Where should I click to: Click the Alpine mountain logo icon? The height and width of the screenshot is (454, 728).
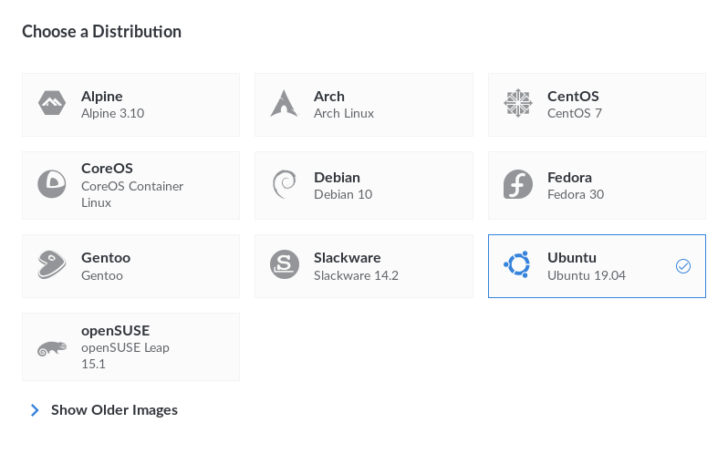tap(52, 104)
